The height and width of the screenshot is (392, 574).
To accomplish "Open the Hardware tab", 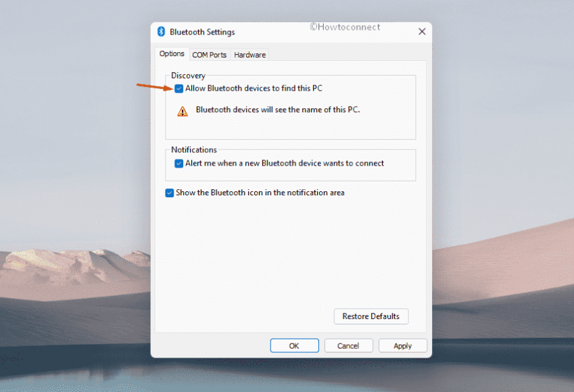I will coord(249,55).
